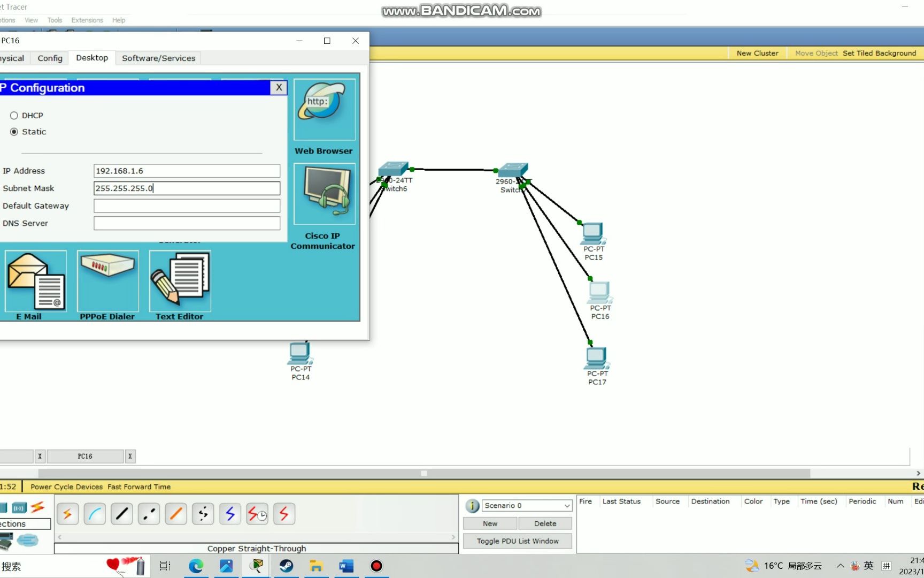Click the New scenario button

tap(490, 523)
